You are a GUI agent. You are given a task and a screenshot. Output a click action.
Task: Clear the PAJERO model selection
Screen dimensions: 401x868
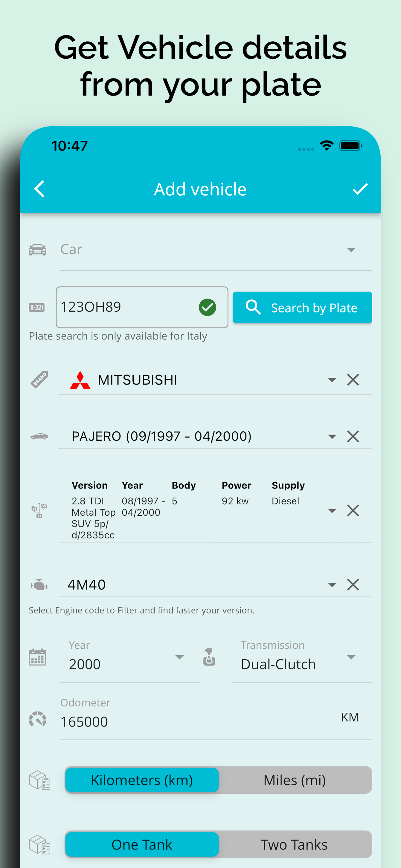click(353, 436)
